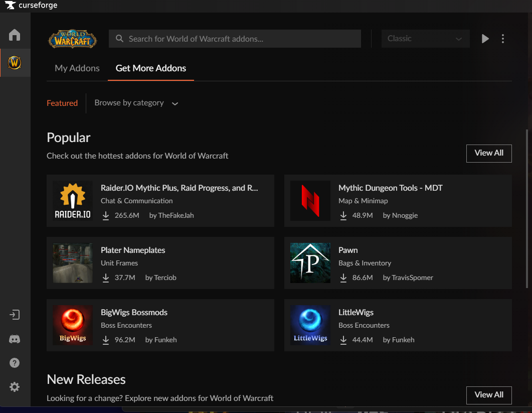This screenshot has width=532, height=413.
Task: Open the Help question mark icon
Action: tap(15, 363)
